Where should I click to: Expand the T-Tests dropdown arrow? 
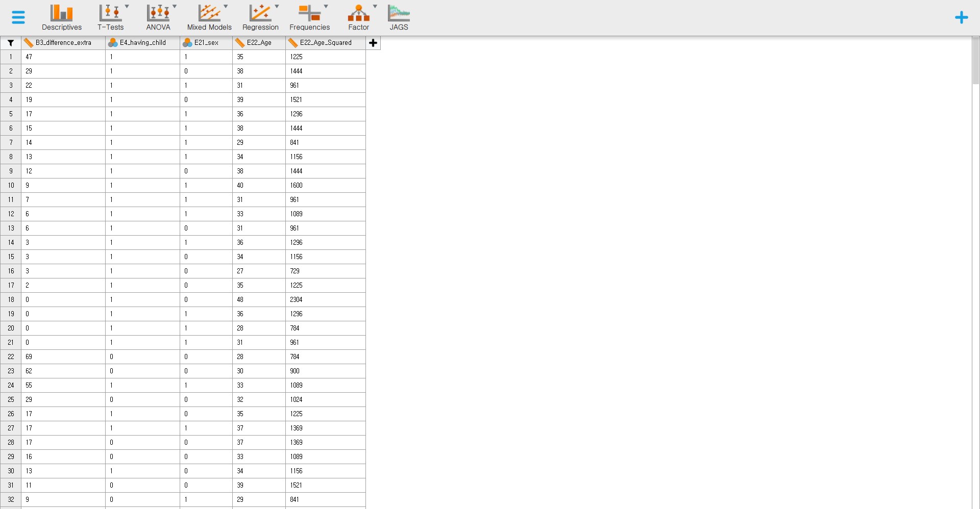pyautogui.click(x=127, y=7)
